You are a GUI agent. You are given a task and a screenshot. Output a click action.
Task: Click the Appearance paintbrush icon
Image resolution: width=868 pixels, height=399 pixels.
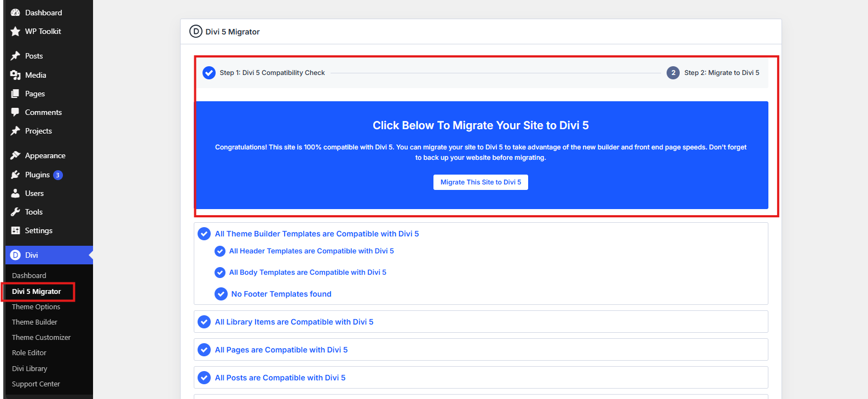click(x=15, y=155)
